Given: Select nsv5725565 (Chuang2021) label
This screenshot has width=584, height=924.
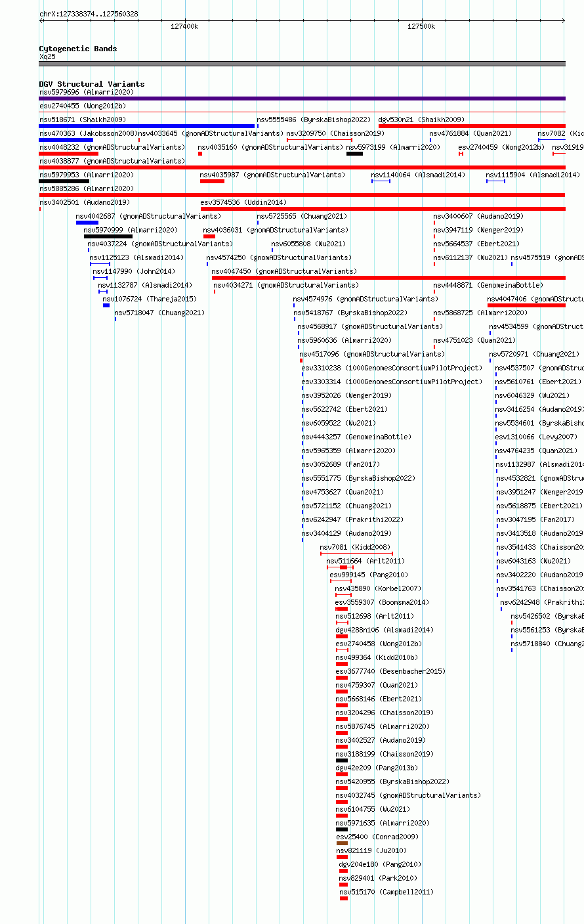Looking at the screenshot, I should (302, 216).
